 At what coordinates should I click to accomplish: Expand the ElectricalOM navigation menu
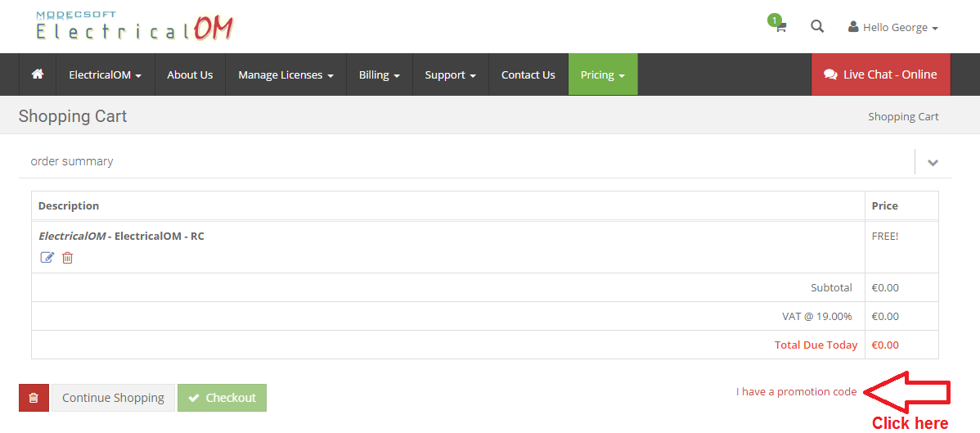pos(105,74)
